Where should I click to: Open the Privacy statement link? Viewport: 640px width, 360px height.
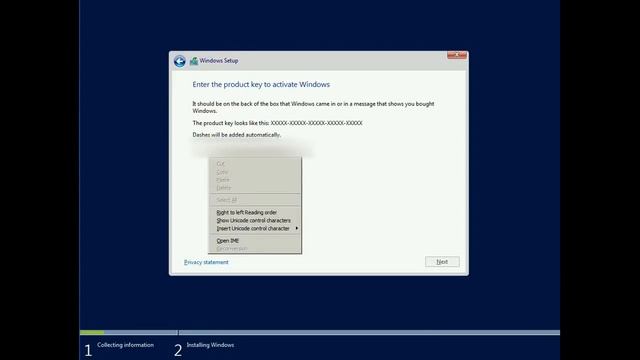(x=206, y=262)
